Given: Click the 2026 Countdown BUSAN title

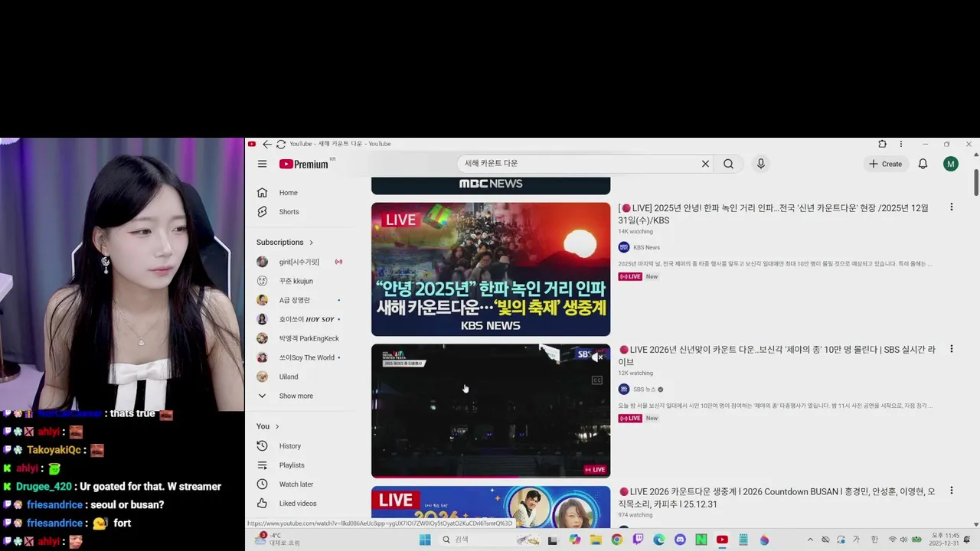Looking at the screenshot, I should click(x=777, y=497).
